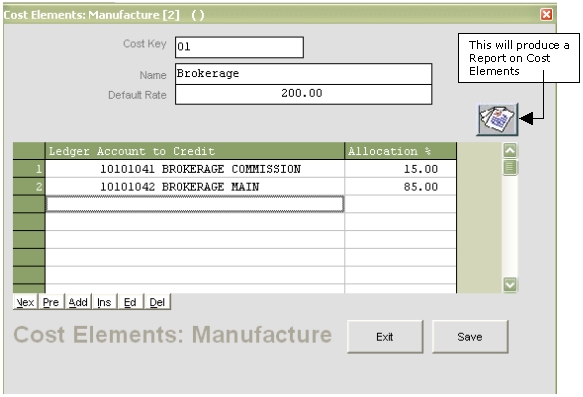Click the 15.00 allocation cell
This screenshot has width=583, height=397.
click(x=400, y=169)
